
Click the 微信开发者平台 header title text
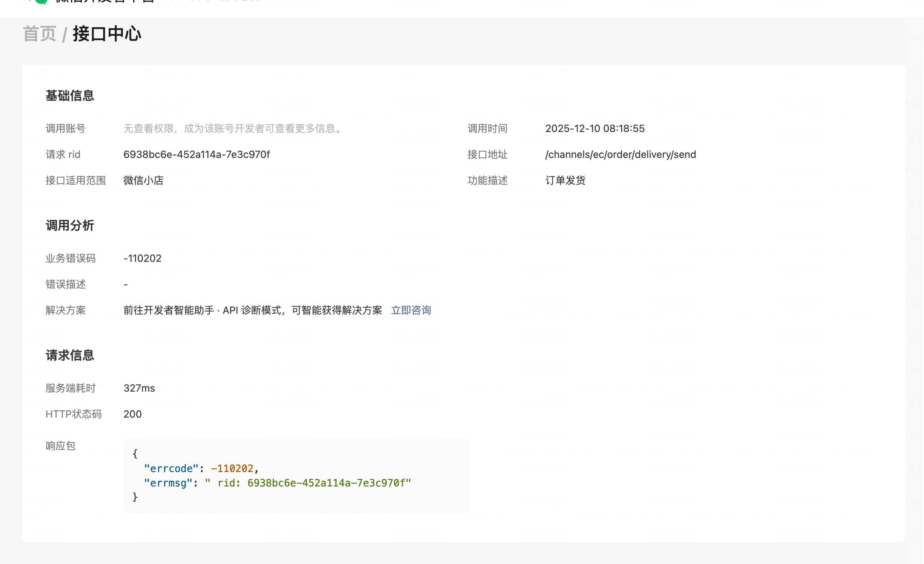point(105,1)
